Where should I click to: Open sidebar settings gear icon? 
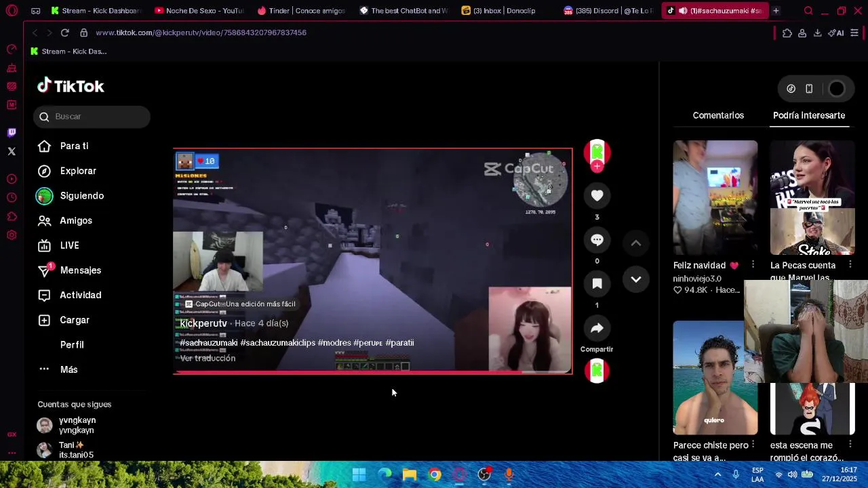coord(12,235)
